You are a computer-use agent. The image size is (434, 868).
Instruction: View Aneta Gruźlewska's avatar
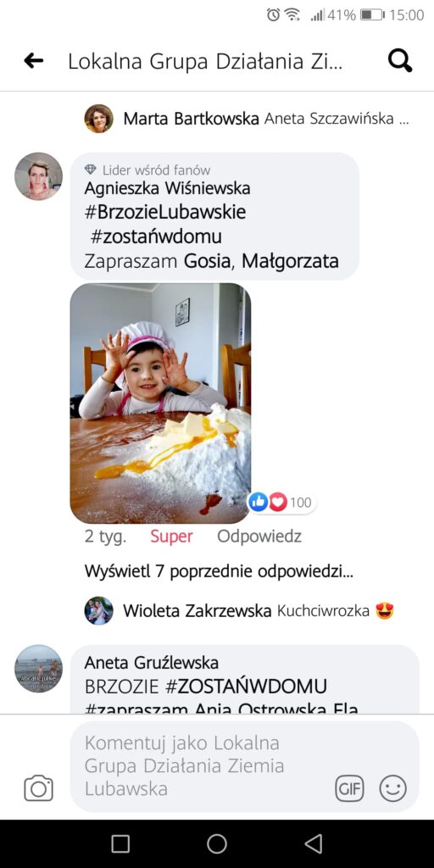(x=38, y=669)
